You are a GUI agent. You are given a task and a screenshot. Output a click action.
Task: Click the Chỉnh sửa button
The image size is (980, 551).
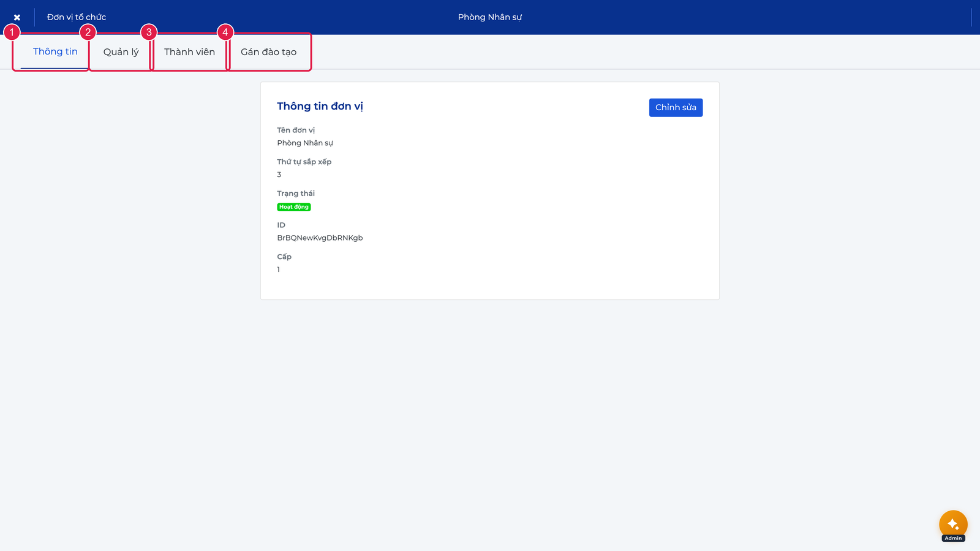click(676, 107)
